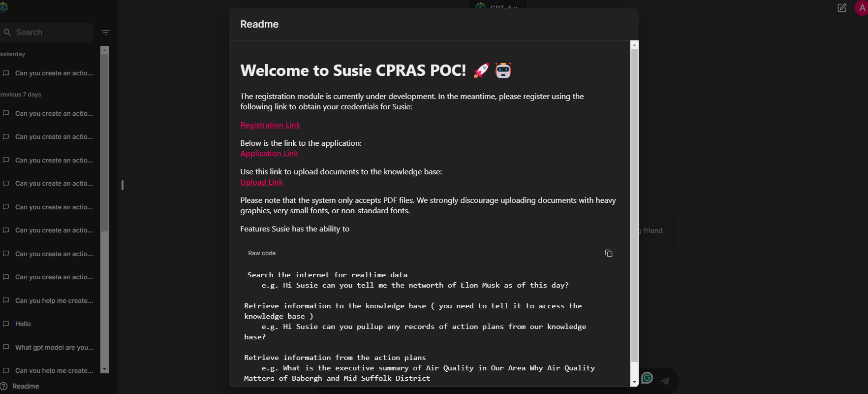Open the 'What gpt model are you' chat
Viewport: 868px width, 394px height.
[54, 347]
